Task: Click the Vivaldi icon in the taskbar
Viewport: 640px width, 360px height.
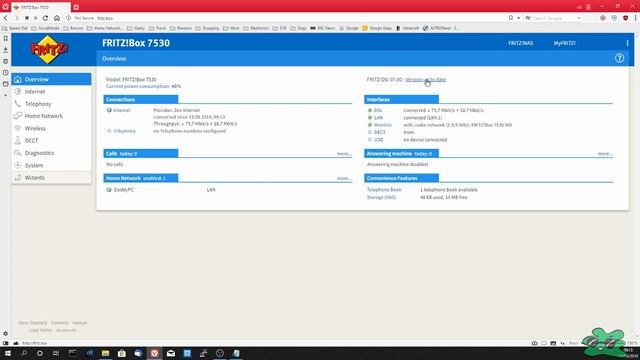Action: click(154, 353)
